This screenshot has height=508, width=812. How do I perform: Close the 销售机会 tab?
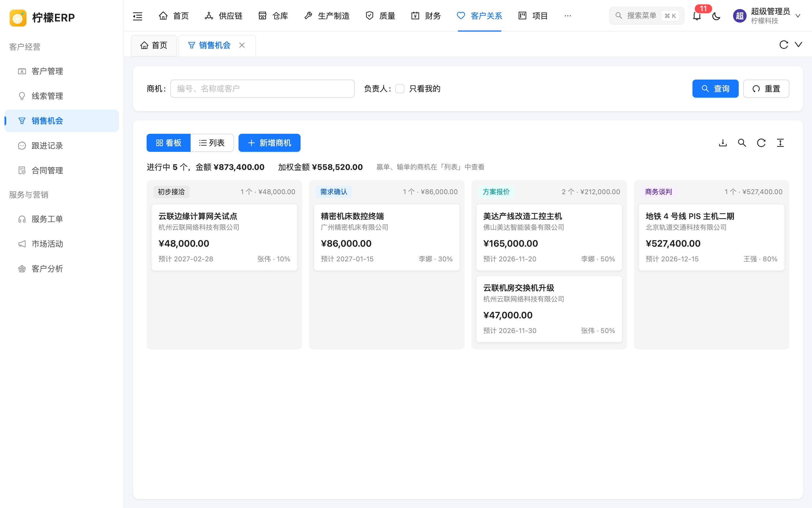pyautogui.click(x=242, y=45)
